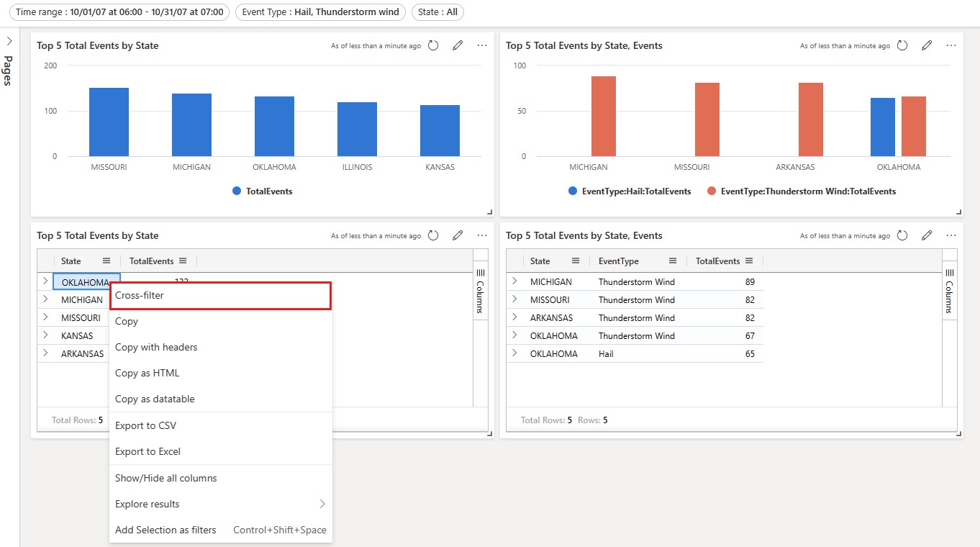Refresh the bottom-right table tile
980x547 pixels.
pyautogui.click(x=902, y=235)
